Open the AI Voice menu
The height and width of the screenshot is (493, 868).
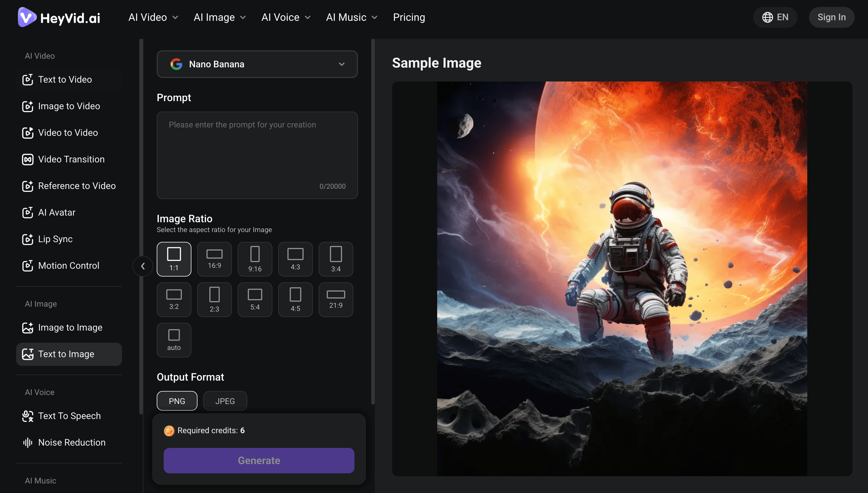pyautogui.click(x=286, y=17)
